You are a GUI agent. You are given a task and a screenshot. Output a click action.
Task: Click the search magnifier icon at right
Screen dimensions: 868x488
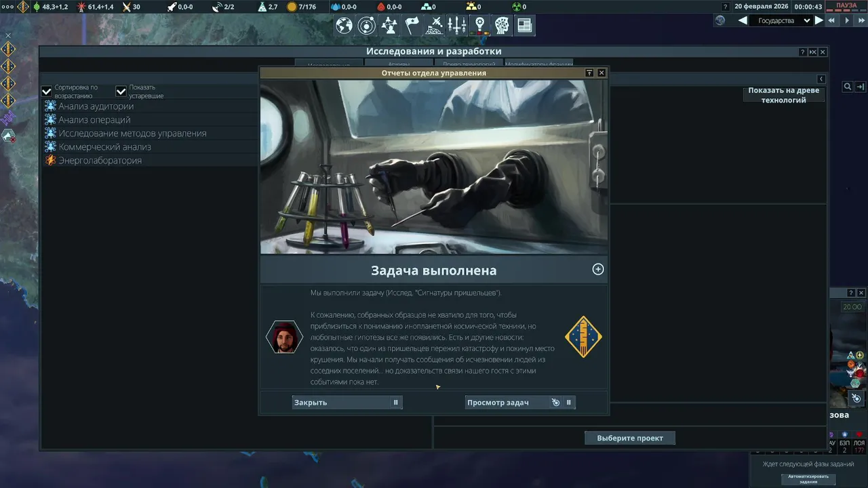847,87
